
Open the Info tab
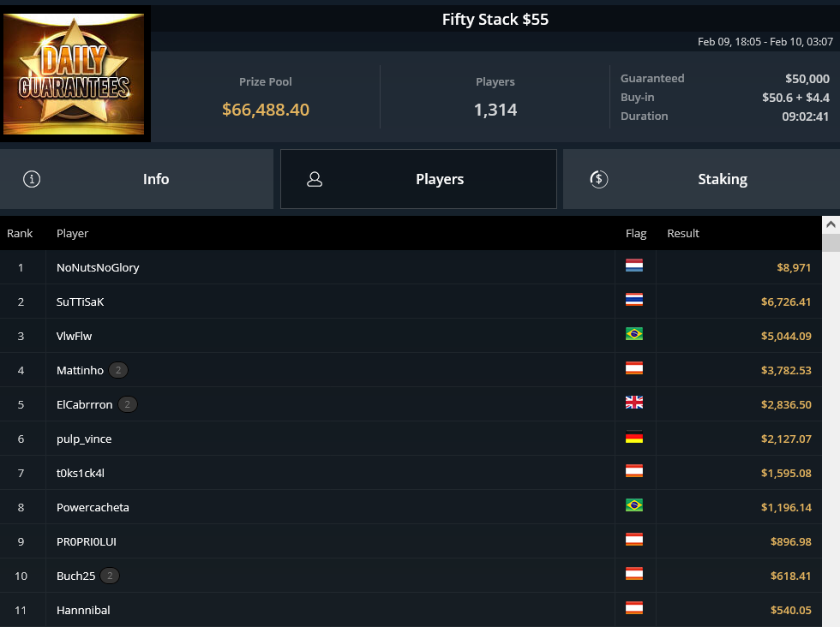pyautogui.click(x=136, y=179)
